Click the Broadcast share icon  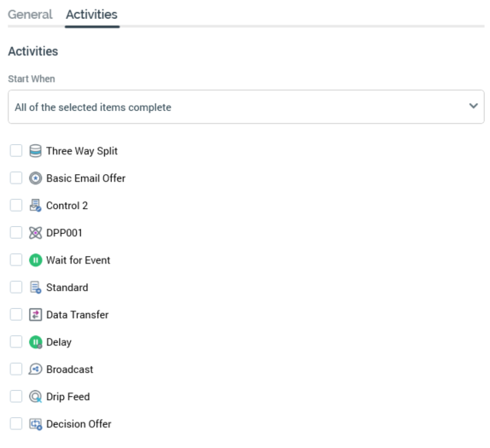[35, 369]
